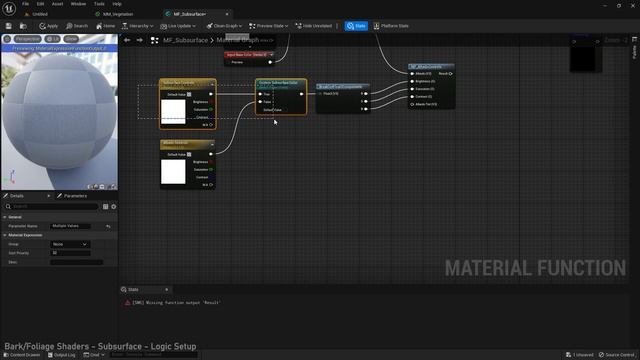
Task: Open the Tools menu
Action: [x=99, y=4]
